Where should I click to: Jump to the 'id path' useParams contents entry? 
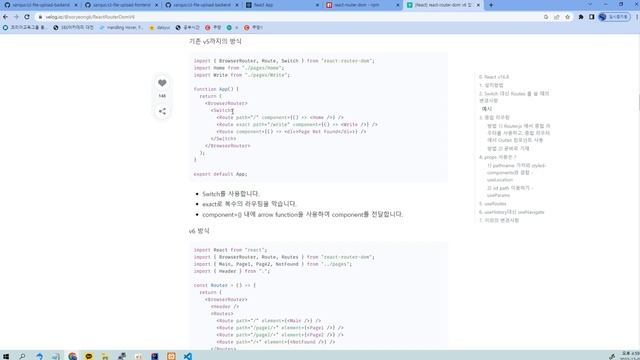click(x=510, y=191)
